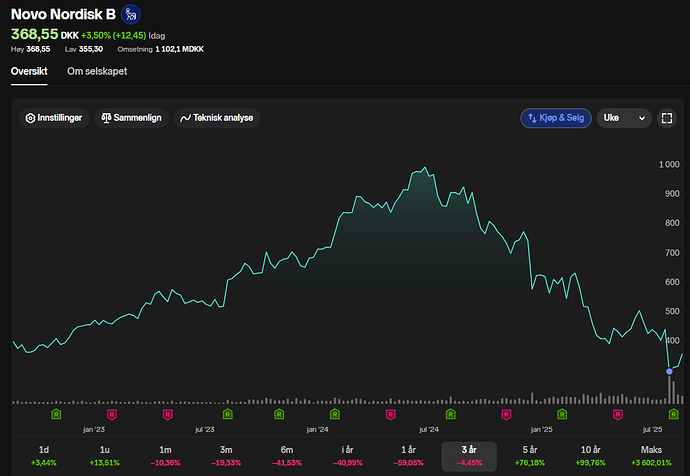This screenshot has width=690, height=476.
Task: Select the 1 år time range
Action: click(408, 456)
